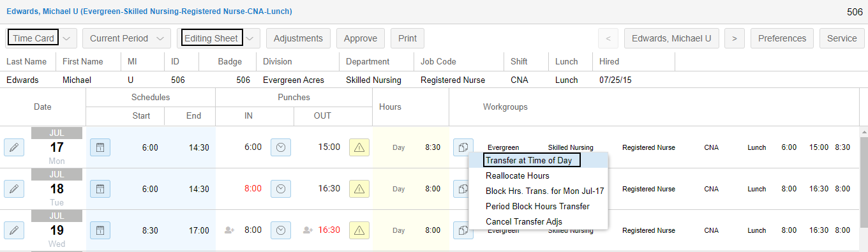Click the warning triangle icon for Jul 19
The width and height of the screenshot is (868, 252).
359,230
